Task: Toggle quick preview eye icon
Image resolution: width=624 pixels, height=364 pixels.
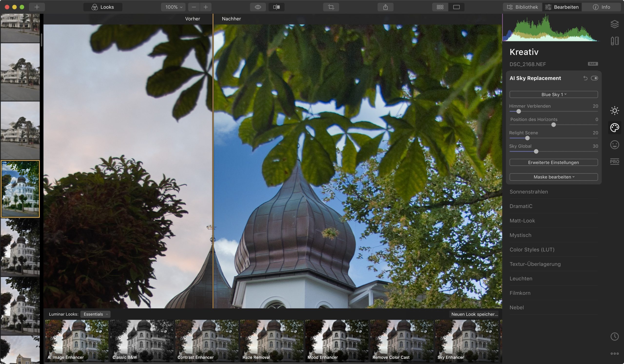Action: [x=258, y=7]
